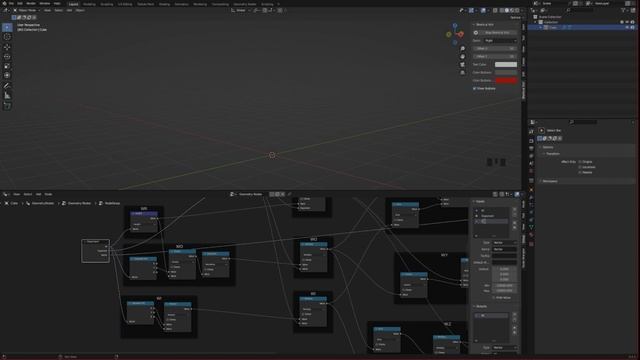Collapse the Collection tree item
Viewport: 640px width, 360px height.
pyautogui.click(x=536, y=22)
